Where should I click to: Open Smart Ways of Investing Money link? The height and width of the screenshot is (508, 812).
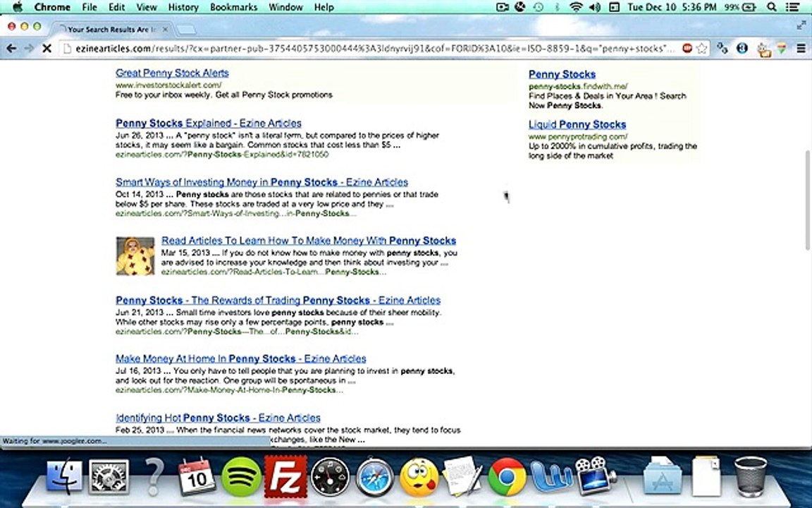coord(262,183)
